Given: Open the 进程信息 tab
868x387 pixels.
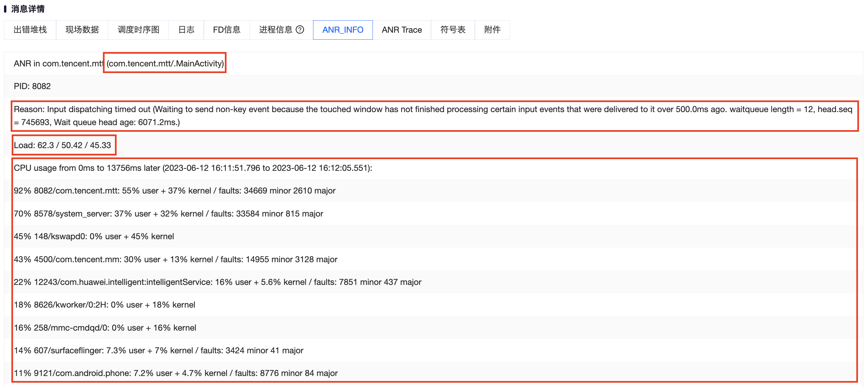Looking at the screenshot, I should click(x=275, y=30).
